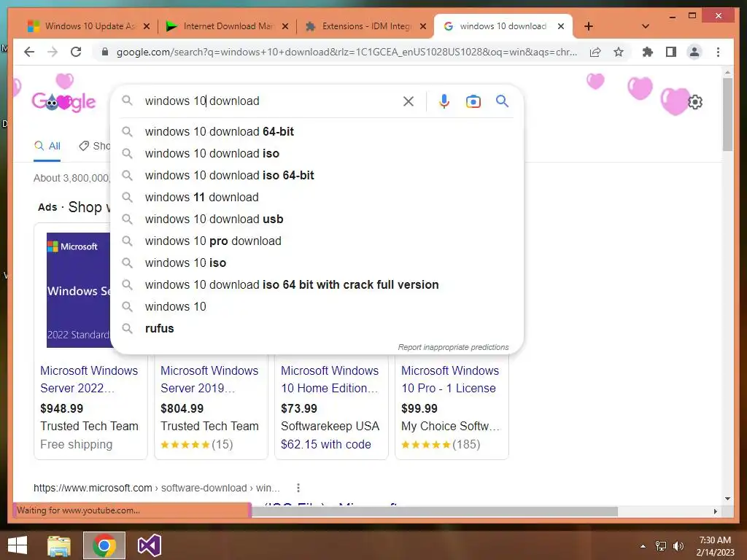Select the All search results tab
Image resolution: width=747 pixels, height=560 pixels.
tap(47, 146)
